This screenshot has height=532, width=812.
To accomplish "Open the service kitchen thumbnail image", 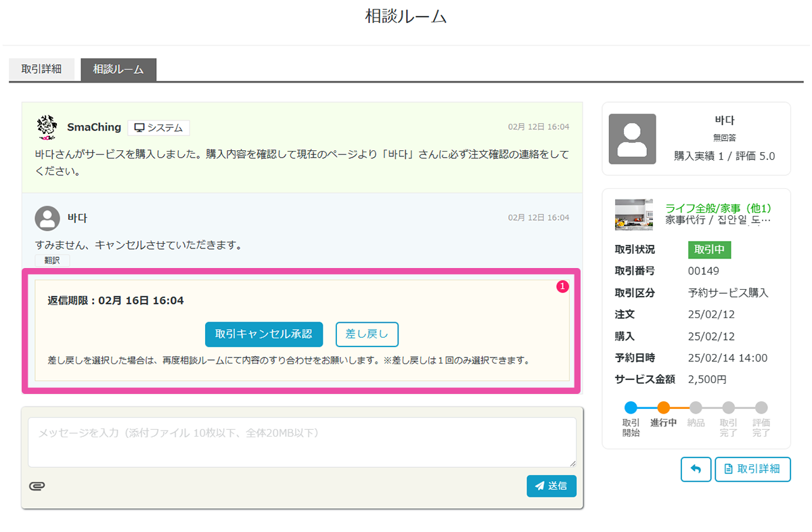I will pyautogui.click(x=634, y=215).
